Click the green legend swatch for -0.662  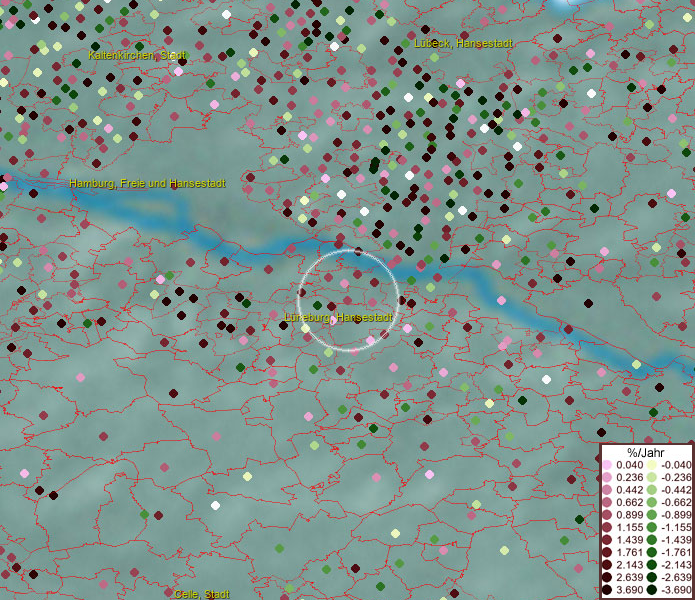[x=652, y=503]
